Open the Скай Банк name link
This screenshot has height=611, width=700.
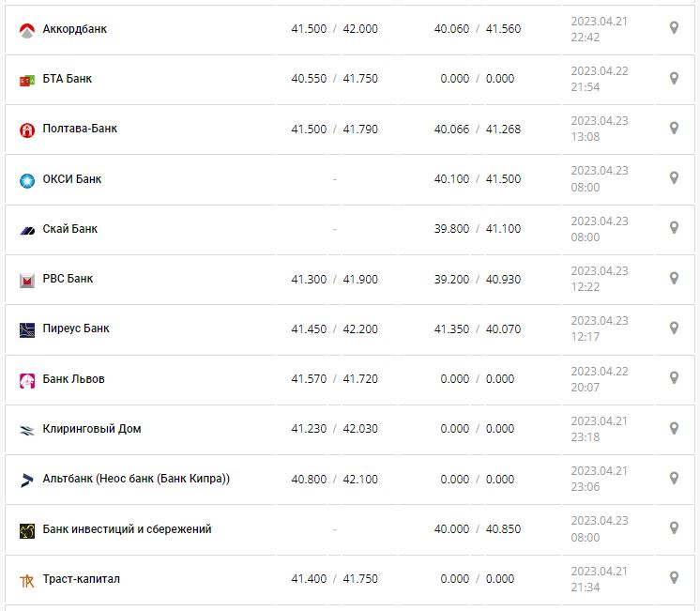point(70,228)
